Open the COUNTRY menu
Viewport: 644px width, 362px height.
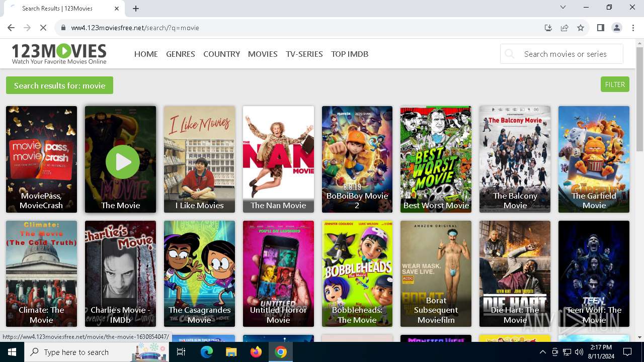pos(221,54)
